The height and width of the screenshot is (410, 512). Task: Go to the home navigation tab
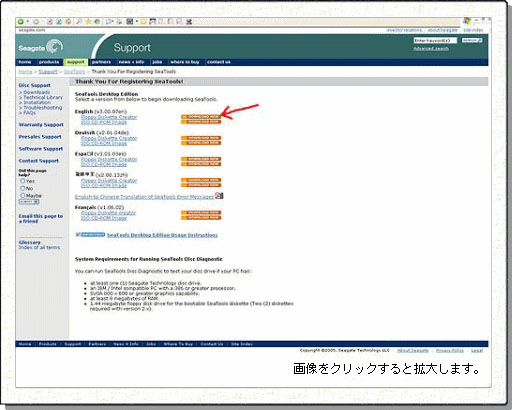point(25,62)
